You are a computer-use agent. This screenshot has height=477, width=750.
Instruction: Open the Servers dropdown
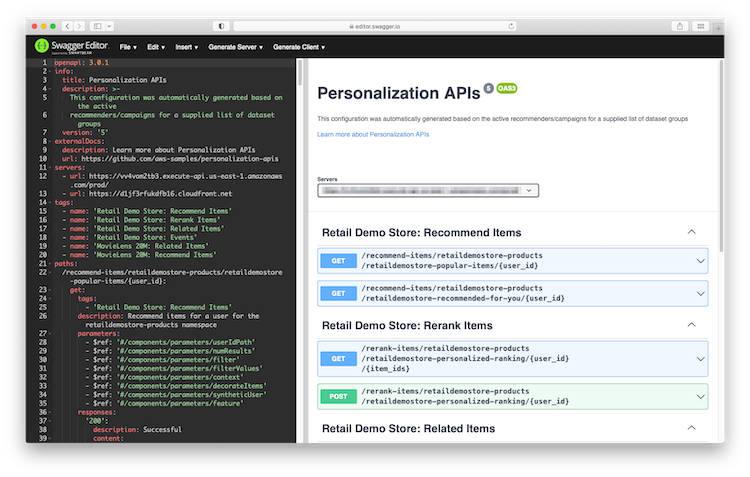[x=428, y=190]
